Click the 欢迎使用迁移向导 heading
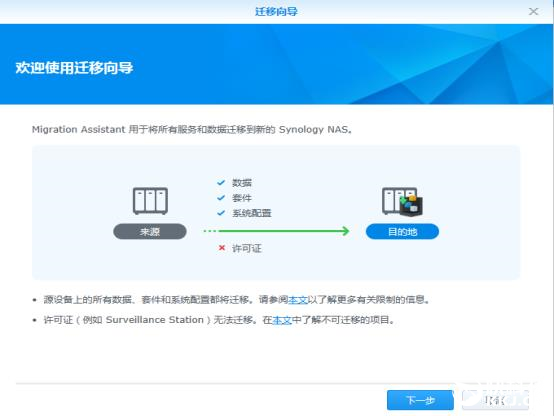Viewport: 554px width, 416px height. (x=74, y=68)
